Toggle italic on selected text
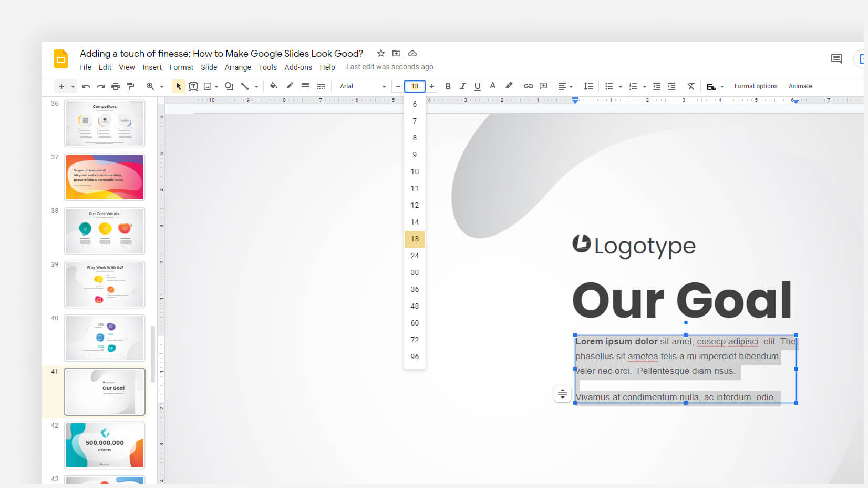The image size is (868, 488). coord(462,86)
